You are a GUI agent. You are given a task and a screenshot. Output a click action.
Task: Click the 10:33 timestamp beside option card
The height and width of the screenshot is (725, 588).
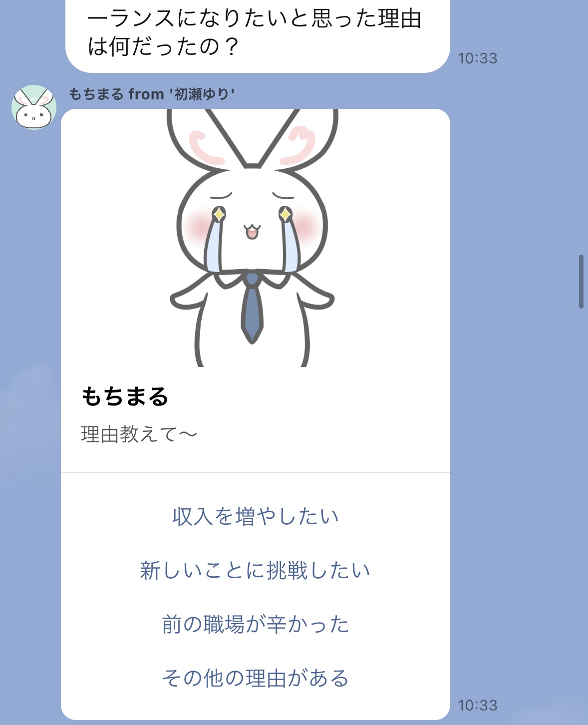[x=478, y=706]
